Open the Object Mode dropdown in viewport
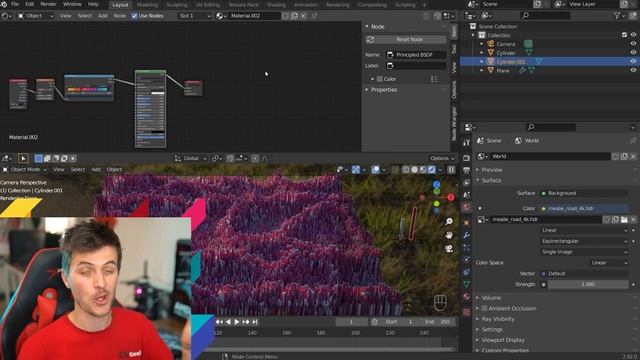Image resolution: width=640 pixels, height=360 pixels. click(x=25, y=169)
